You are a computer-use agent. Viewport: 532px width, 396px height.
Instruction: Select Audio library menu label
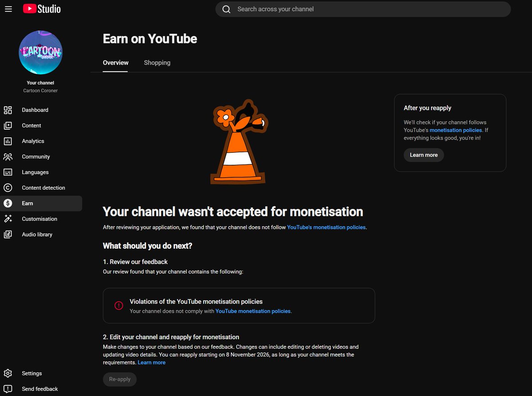(x=37, y=234)
